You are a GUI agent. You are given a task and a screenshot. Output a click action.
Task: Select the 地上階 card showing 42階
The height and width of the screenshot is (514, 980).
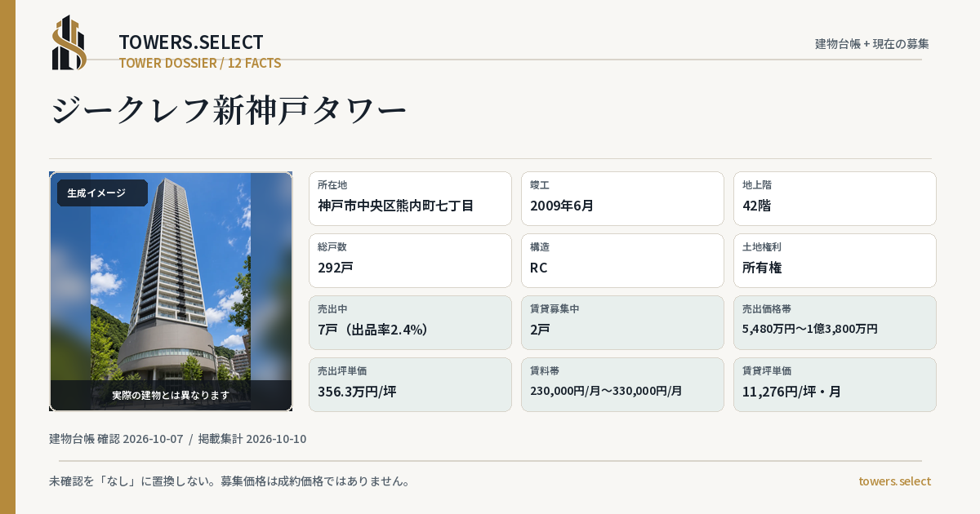click(835, 198)
